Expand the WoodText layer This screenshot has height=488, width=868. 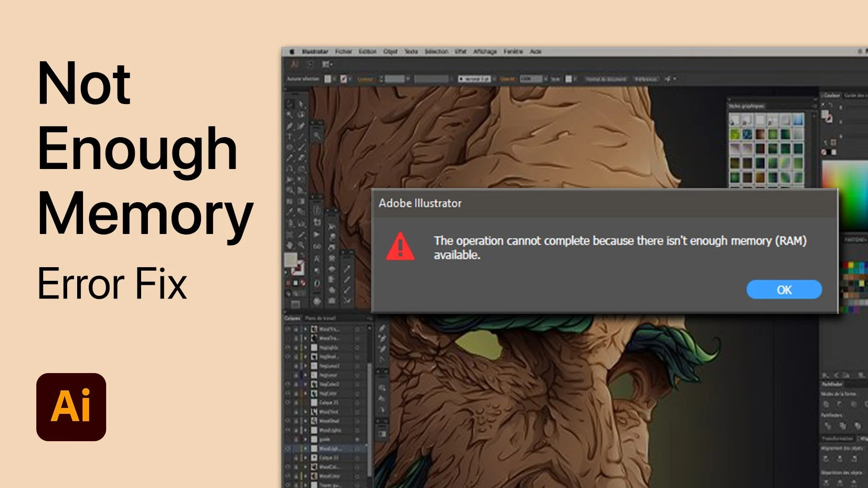click(x=306, y=412)
